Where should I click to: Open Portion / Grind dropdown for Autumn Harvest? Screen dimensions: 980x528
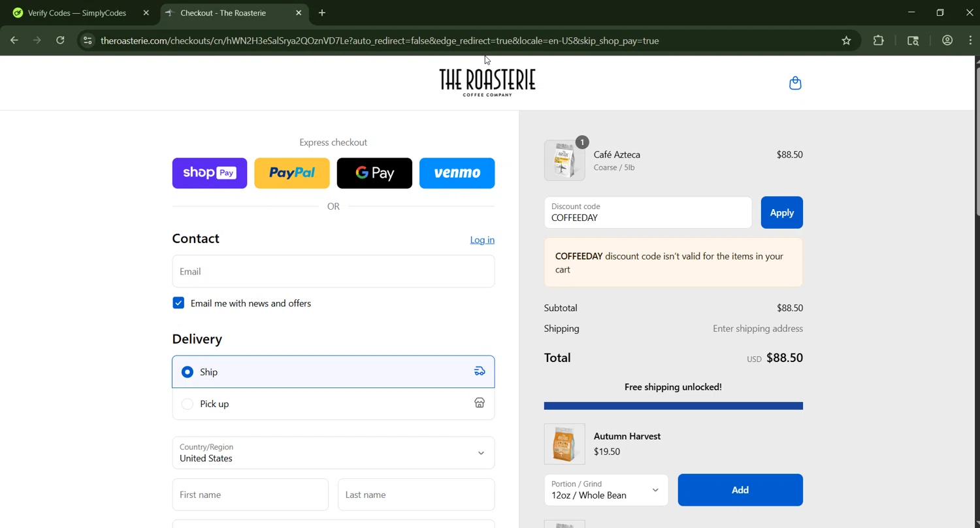pyautogui.click(x=606, y=490)
